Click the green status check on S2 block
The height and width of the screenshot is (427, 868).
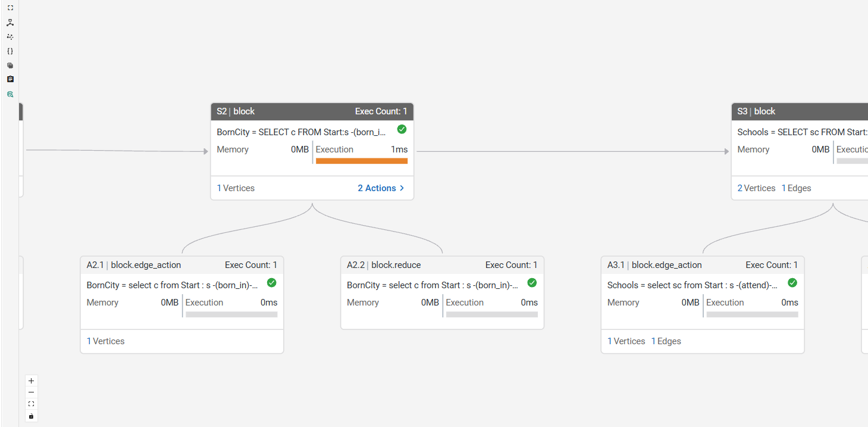pos(402,129)
